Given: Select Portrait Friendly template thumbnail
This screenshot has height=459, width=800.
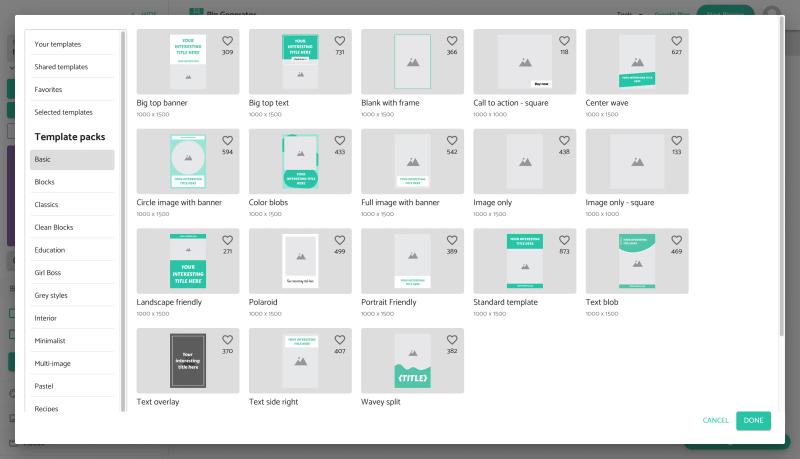Looking at the screenshot, I should click(x=412, y=261).
